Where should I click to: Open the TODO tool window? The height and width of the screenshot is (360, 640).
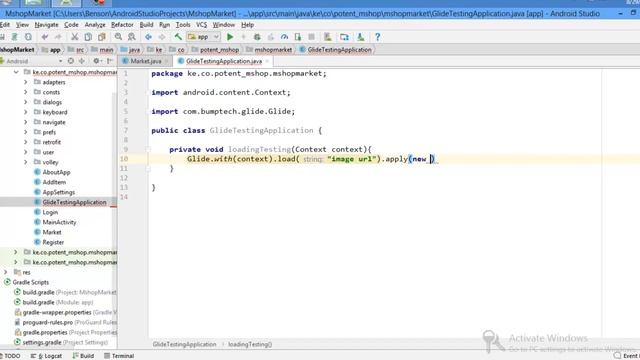(x=10, y=356)
